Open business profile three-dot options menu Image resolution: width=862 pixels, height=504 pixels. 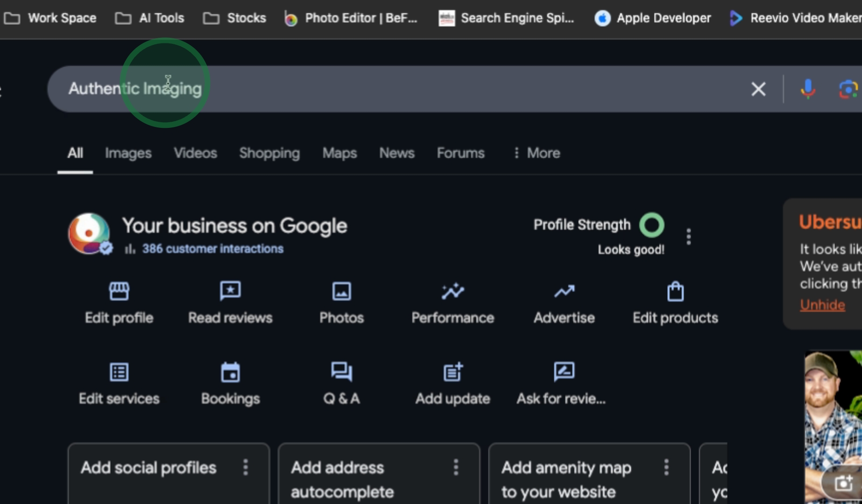tap(688, 237)
